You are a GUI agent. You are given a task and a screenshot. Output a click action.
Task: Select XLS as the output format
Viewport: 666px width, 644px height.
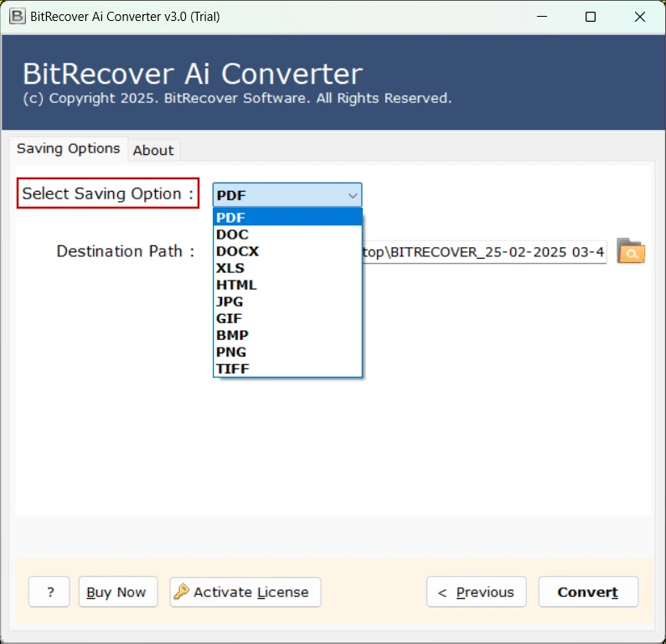click(x=287, y=268)
